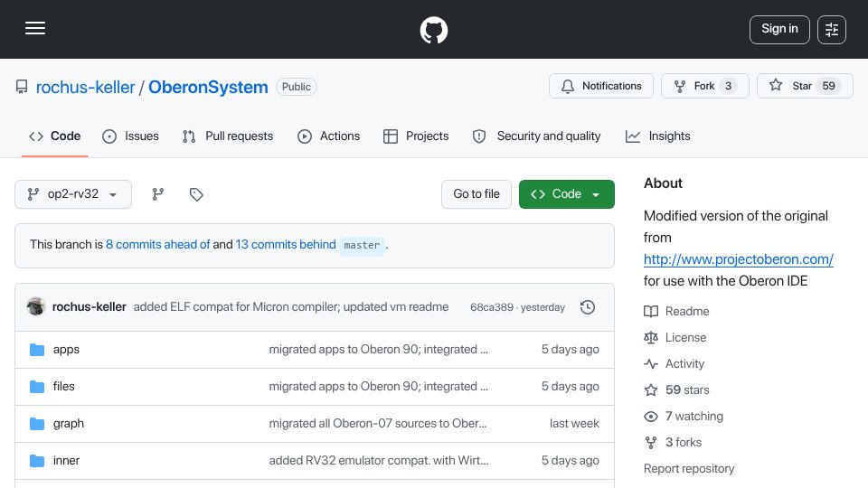Open graph row Oberon-07 commit message
Image resolution: width=868 pixels, height=488 pixels.
point(378,424)
